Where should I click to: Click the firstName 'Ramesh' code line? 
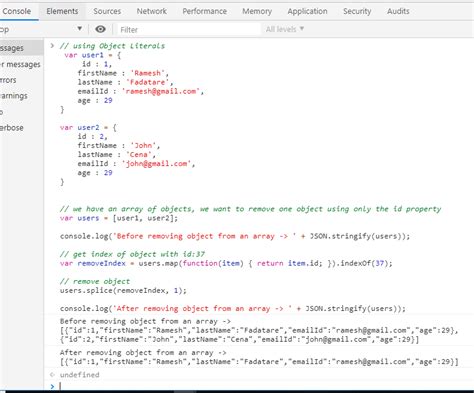tap(123, 73)
